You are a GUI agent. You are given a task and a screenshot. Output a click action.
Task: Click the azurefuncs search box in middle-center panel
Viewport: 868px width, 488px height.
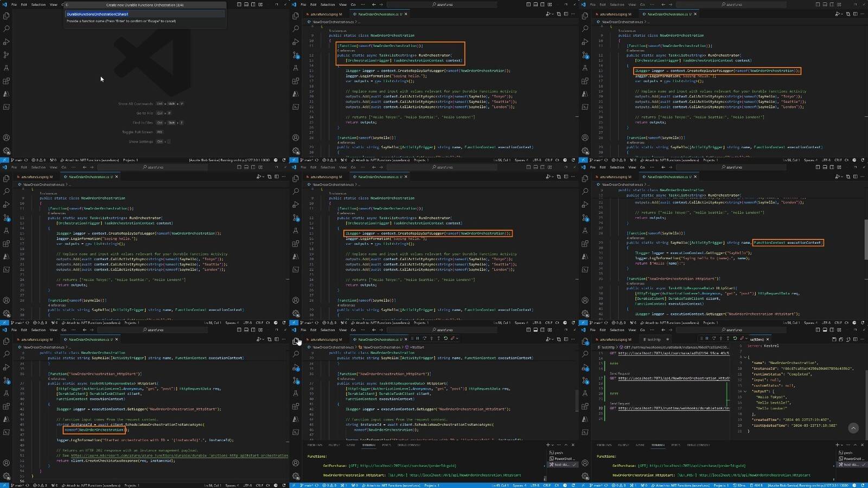pyautogui.click(x=442, y=167)
